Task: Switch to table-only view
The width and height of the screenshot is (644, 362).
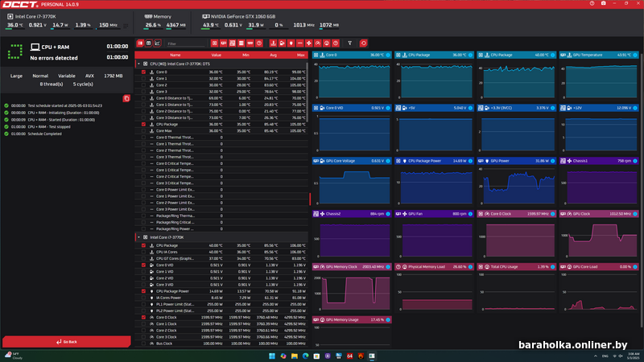Action: click(149, 43)
